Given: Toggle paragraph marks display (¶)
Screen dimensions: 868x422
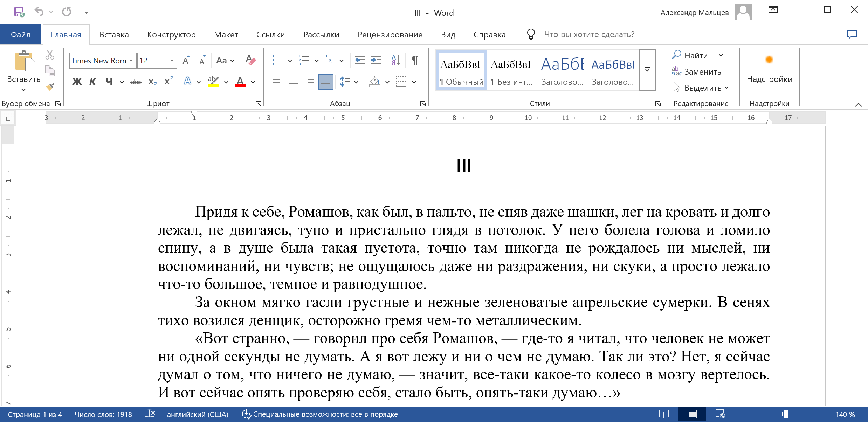Looking at the screenshot, I should [x=415, y=60].
